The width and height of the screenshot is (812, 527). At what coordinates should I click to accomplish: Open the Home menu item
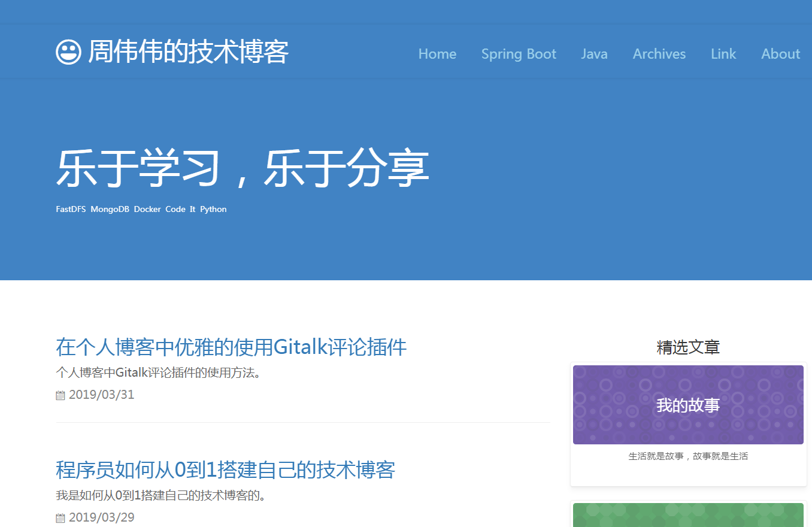pos(437,54)
